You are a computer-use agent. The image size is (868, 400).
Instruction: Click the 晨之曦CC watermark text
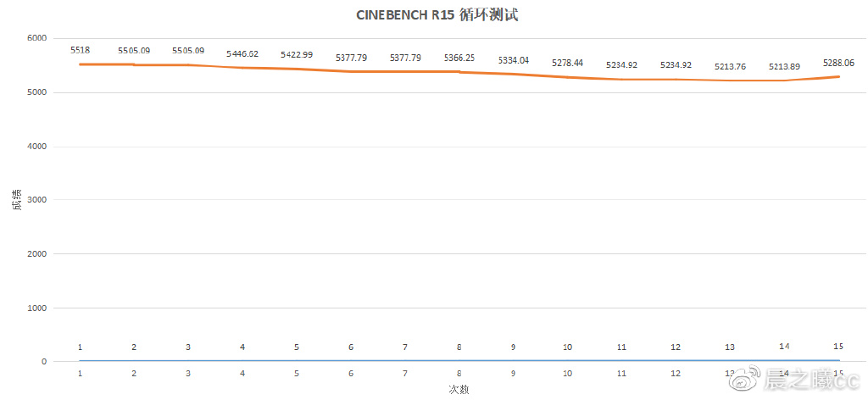point(813,377)
